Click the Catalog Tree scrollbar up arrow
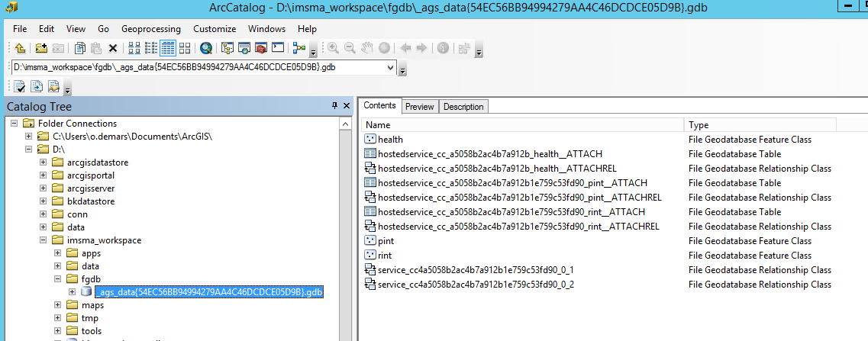The height and width of the screenshot is (341, 868). (345, 124)
